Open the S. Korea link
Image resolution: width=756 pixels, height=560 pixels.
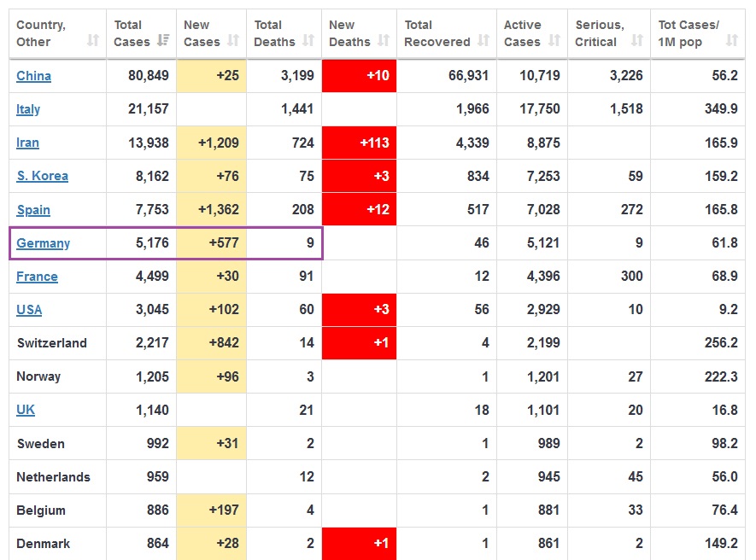(42, 176)
